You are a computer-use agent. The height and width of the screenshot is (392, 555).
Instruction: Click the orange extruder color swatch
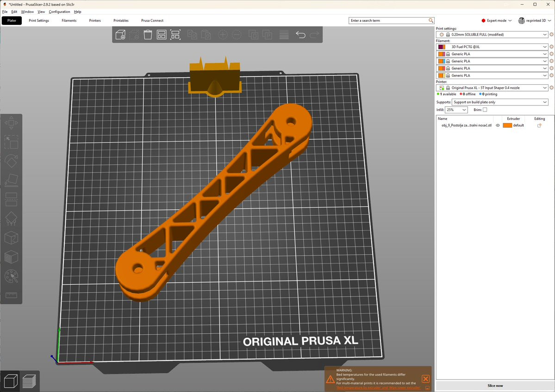[507, 125]
